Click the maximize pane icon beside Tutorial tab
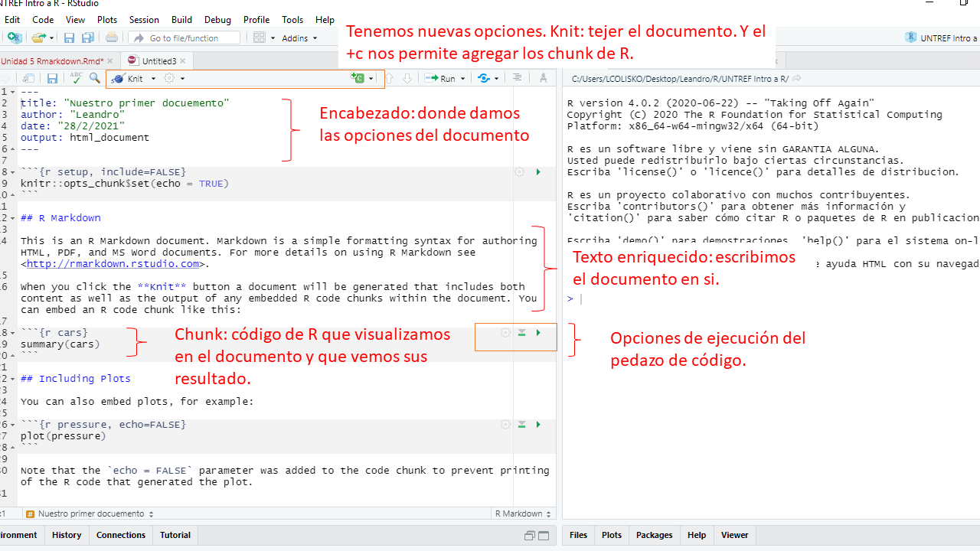The height and width of the screenshot is (551, 980). coord(544,536)
